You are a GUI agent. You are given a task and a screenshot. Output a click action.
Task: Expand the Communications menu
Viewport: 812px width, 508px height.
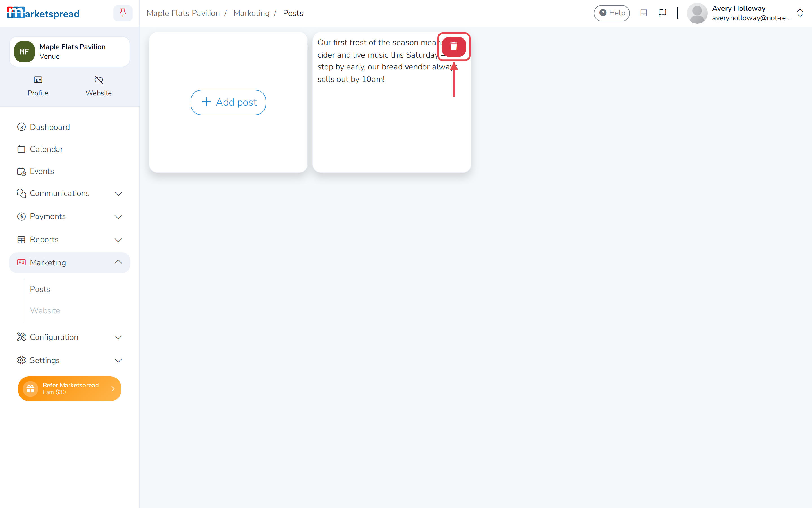point(69,193)
